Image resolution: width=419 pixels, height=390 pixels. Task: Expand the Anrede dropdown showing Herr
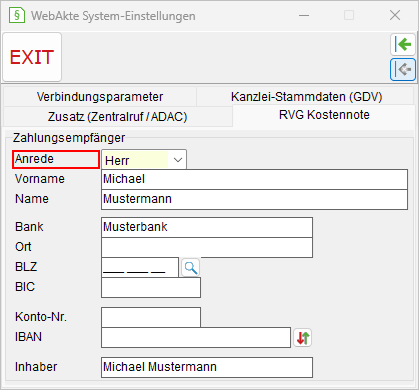[x=144, y=160]
